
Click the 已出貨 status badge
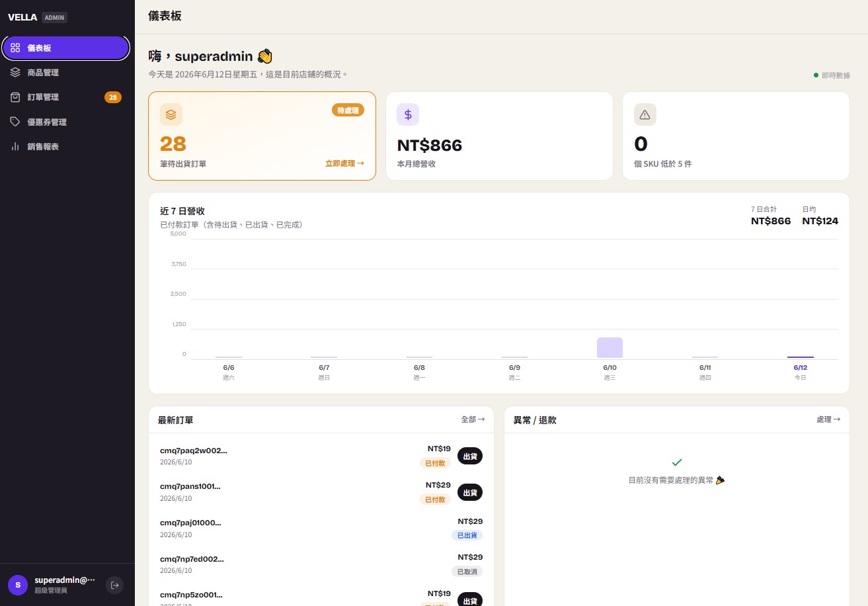click(467, 535)
